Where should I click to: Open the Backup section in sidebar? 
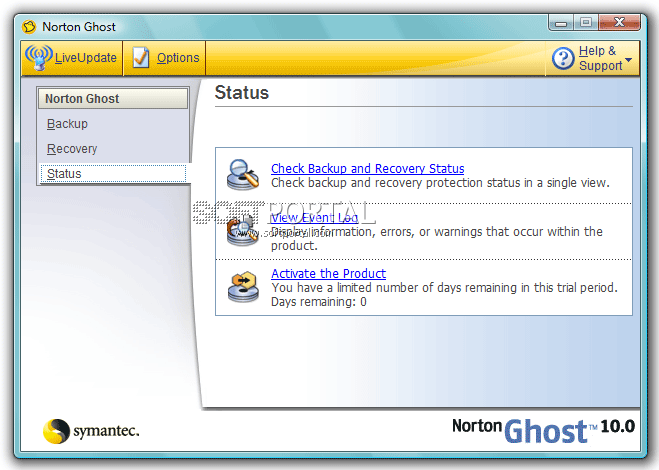[67, 124]
